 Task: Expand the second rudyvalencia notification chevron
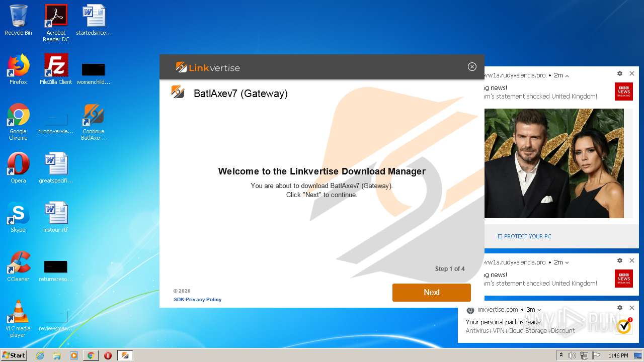pos(567,262)
